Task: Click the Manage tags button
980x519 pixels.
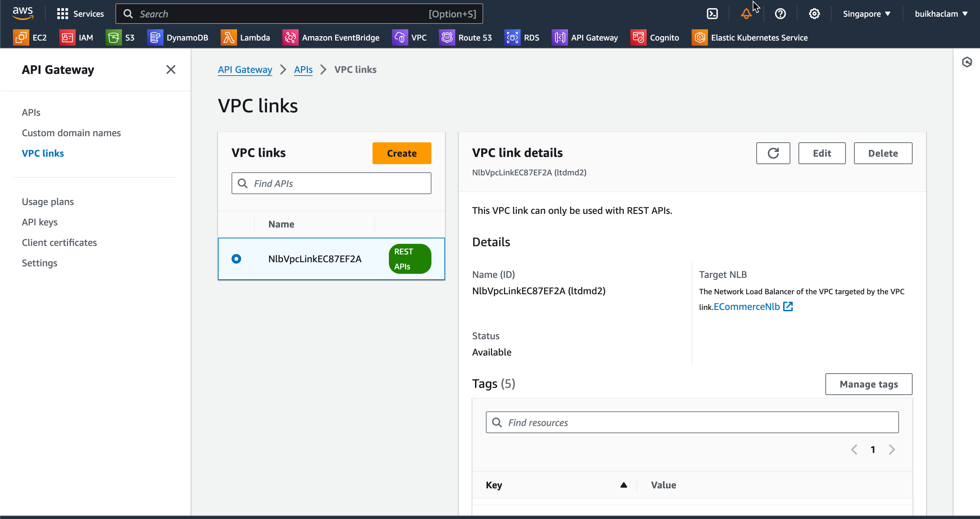Action: pos(869,384)
